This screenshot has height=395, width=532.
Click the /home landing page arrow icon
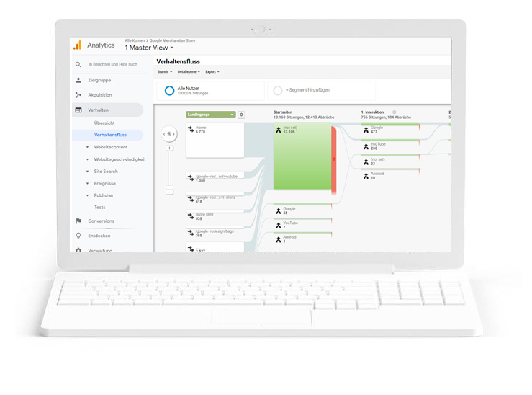(x=191, y=130)
